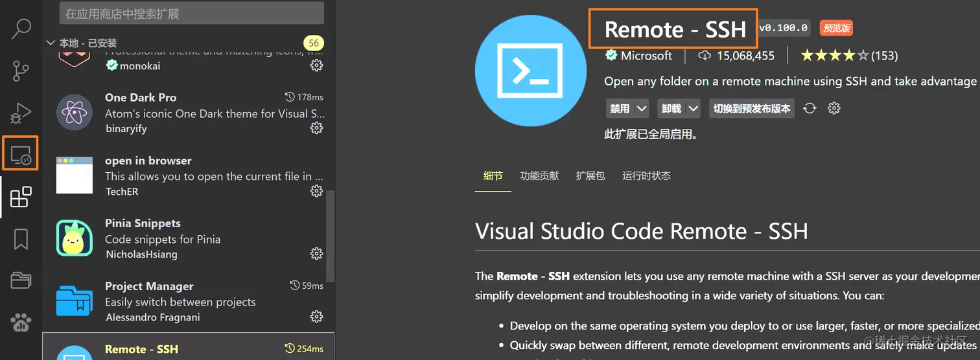Viewport: 980px width, 360px height.
Task: Open the Search view in activity bar
Action: coord(21,28)
